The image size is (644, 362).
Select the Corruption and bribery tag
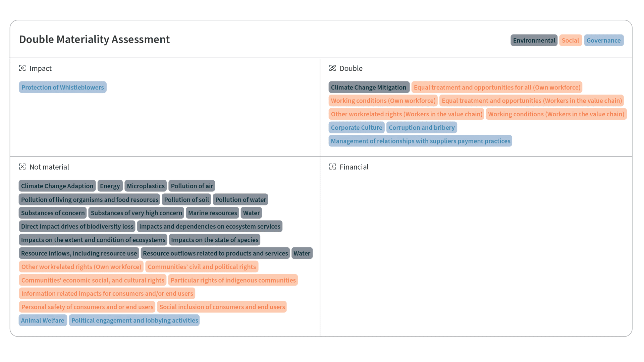422,127
